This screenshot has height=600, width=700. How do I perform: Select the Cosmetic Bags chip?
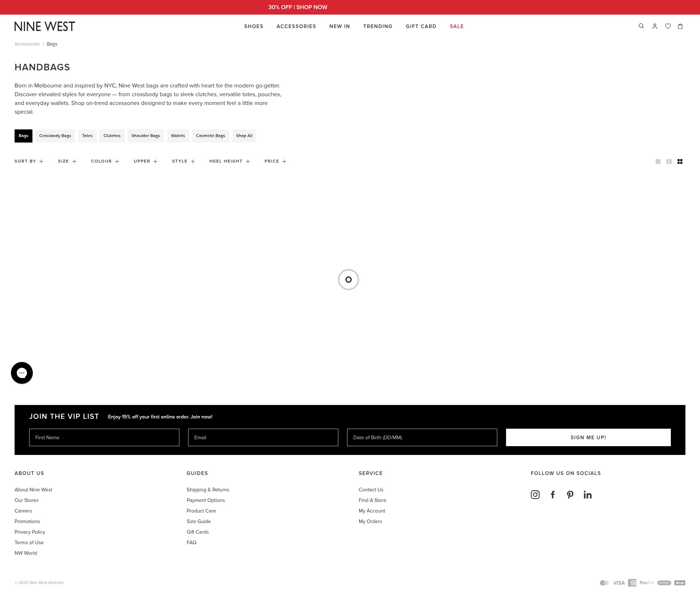pyautogui.click(x=211, y=136)
